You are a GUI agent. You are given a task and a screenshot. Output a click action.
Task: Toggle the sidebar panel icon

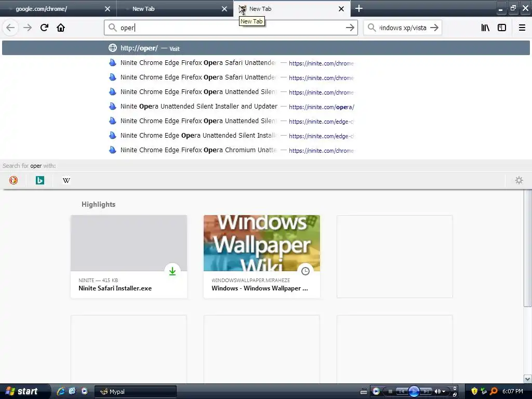502,28
